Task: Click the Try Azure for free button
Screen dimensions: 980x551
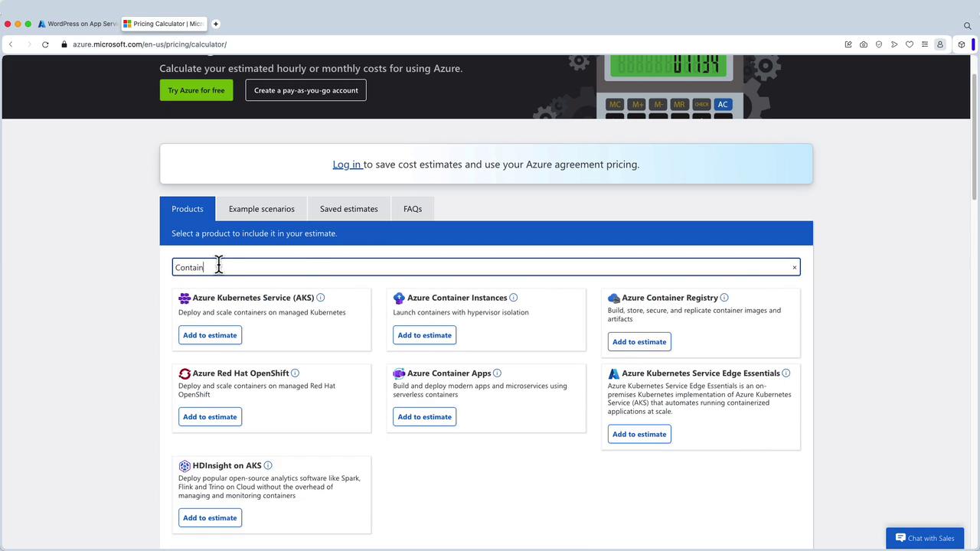Action: coord(197,90)
